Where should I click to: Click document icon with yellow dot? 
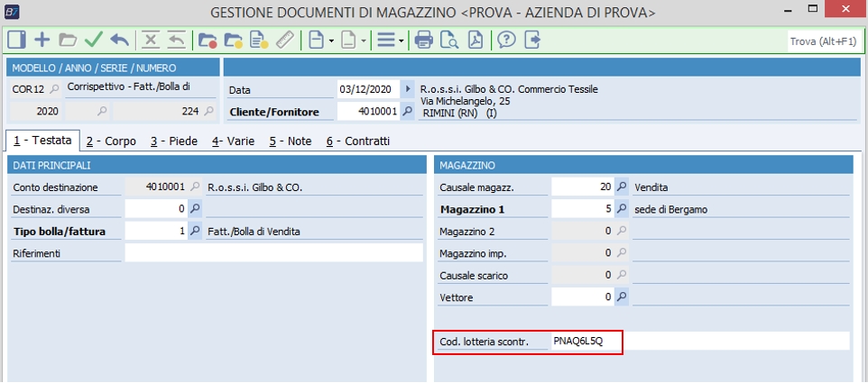[x=259, y=41]
